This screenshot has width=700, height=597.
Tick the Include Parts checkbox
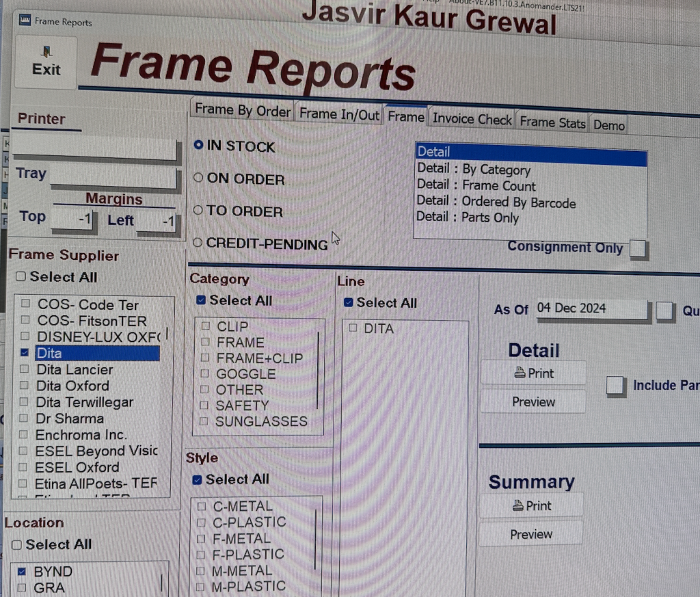pos(615,385)
